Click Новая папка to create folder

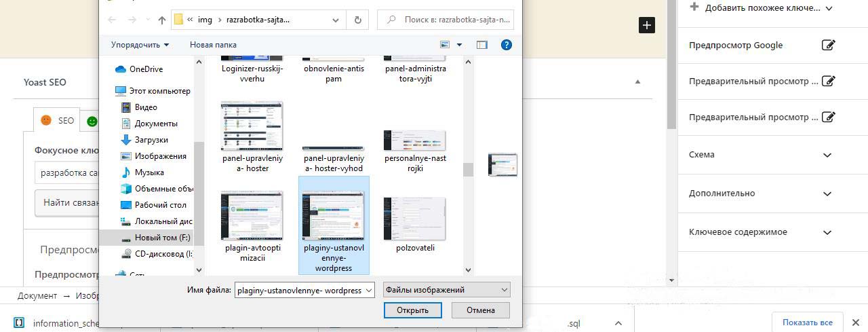[213, 45]
